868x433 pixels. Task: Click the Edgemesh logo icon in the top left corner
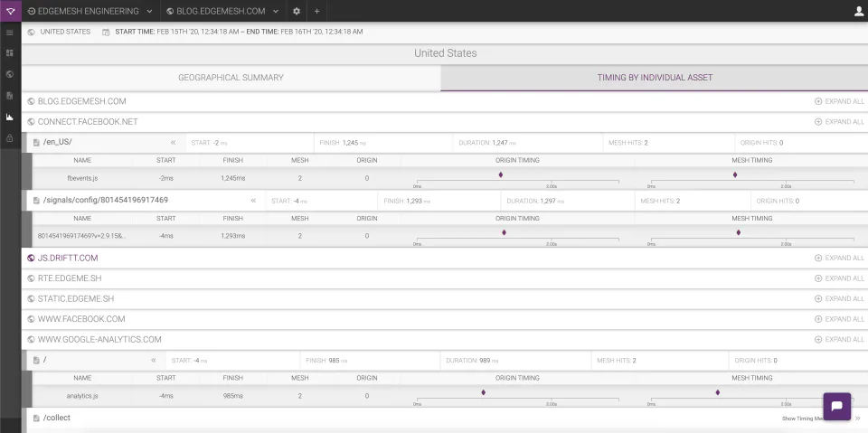pos(11,11)
